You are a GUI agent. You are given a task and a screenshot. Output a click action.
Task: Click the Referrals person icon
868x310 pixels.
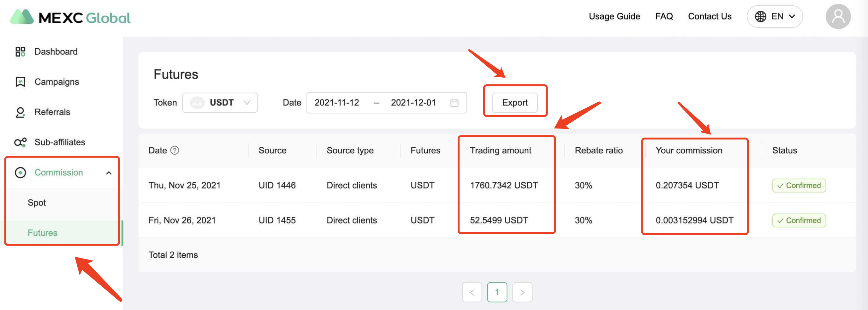tap(20, 112)
